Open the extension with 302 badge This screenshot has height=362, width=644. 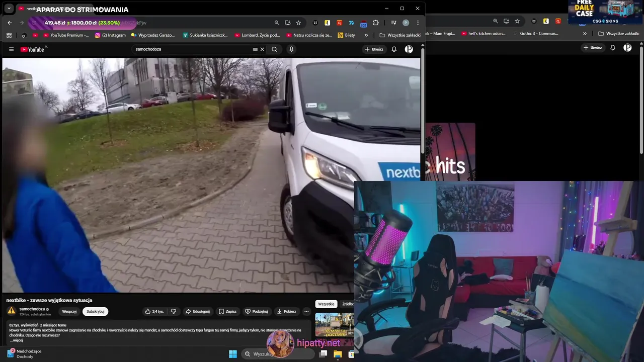point(363,23)
